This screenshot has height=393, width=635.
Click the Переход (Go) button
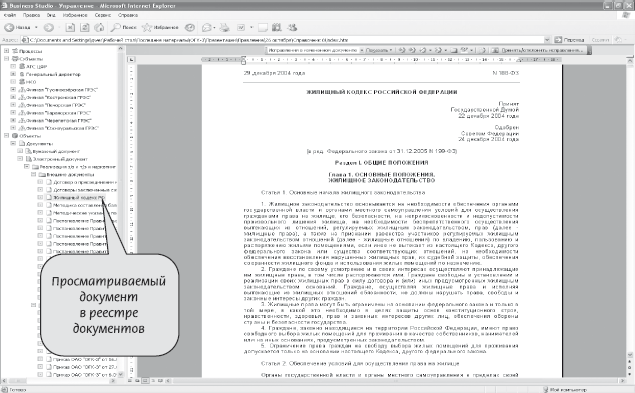[x=569, y=40]
